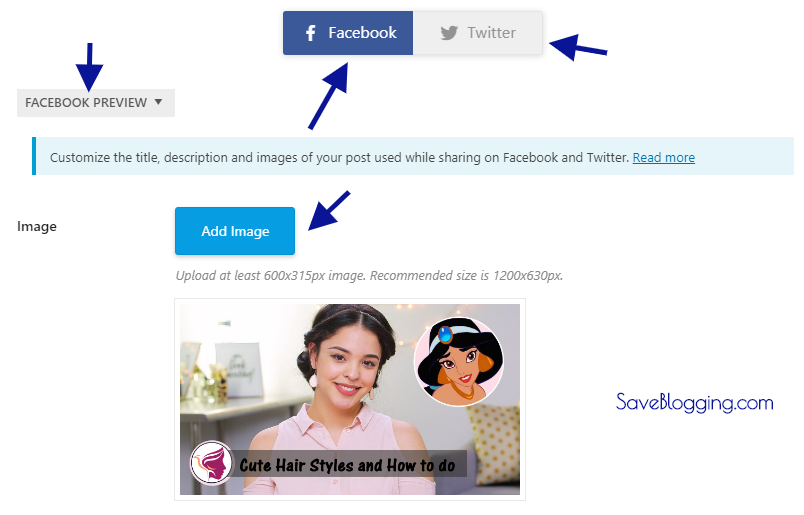Click the blue info notice about customizing sharing

[413, 156]
